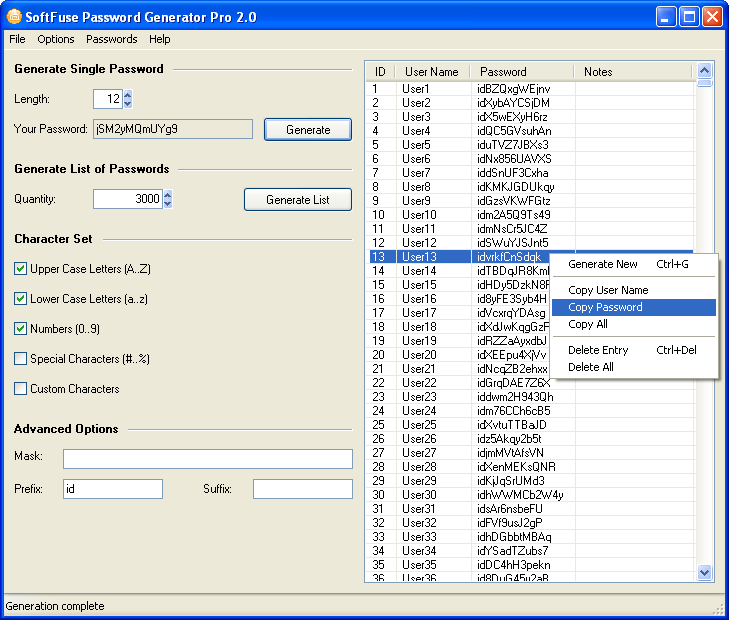Click the Suffix input field
The image size is (729, 620).
pos(303,489)
